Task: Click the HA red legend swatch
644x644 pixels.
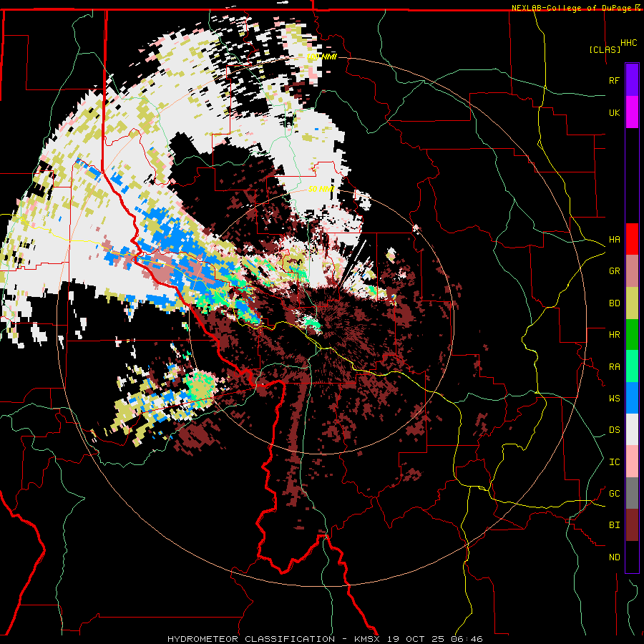Action: tap(632, 239)
